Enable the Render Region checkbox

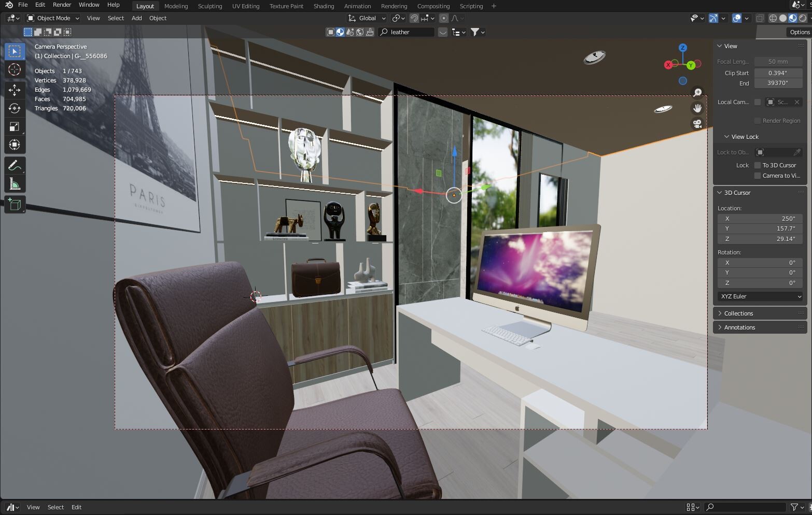(758, 120)
